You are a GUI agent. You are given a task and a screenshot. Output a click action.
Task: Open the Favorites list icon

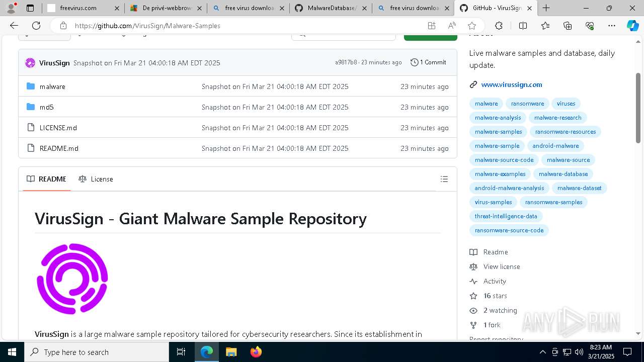(x=545, y=26)
